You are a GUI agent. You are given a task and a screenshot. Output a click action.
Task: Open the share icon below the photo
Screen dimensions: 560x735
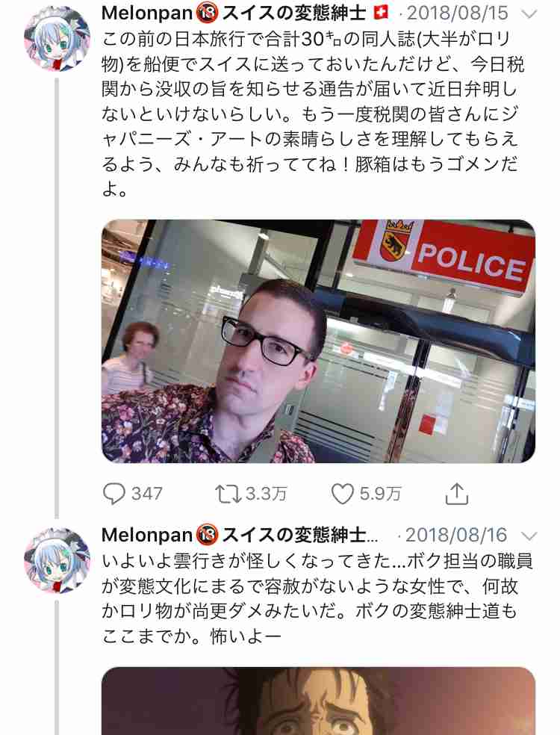457,493
